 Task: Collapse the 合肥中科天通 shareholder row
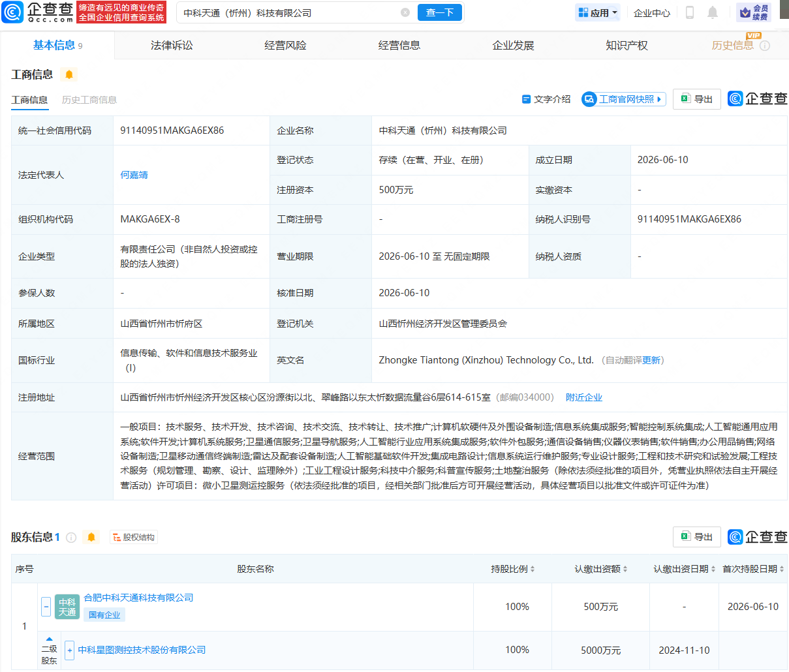pos(46,607)
